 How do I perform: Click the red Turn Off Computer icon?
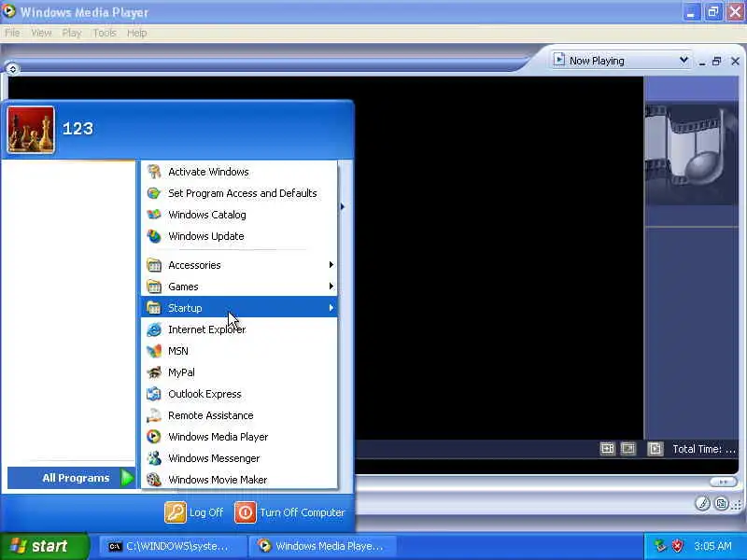tap(246, 512)
